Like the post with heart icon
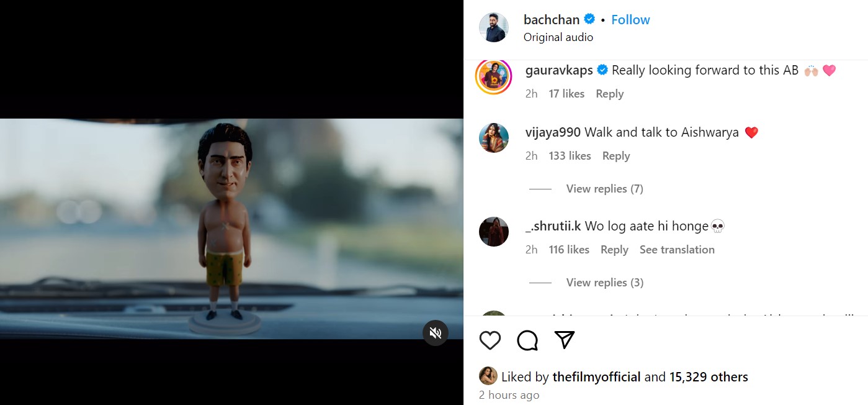The width and height of the screenshot is (868, 405). point(490,340)
